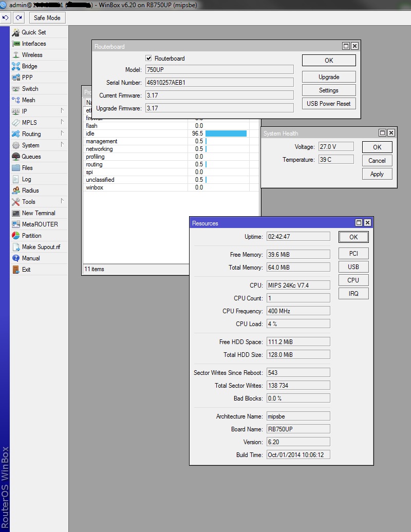The height and width of the screenshot is (532, 411).
Task: Click the Voltage value field
Action: [336, 146]
